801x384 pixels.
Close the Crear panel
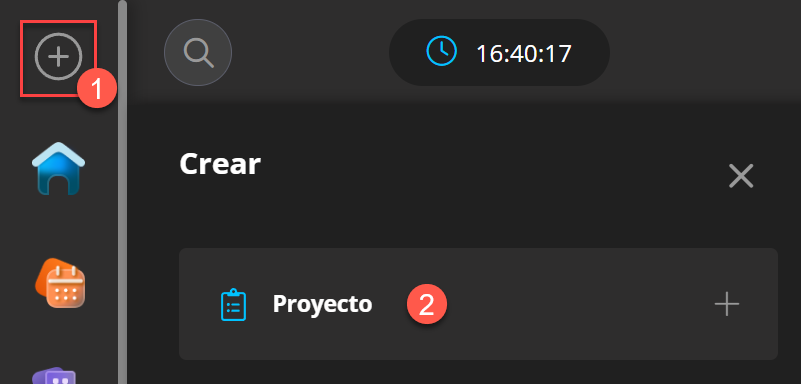click(x=741, y=176)
